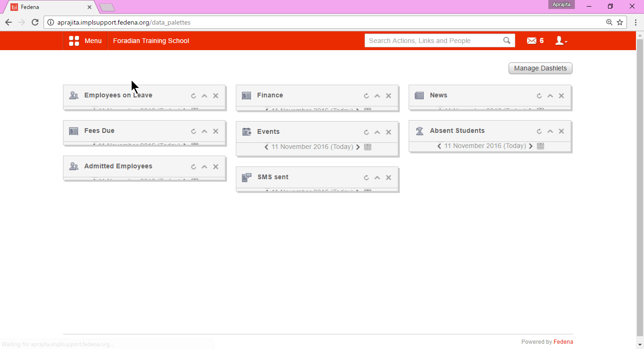Open Foradian Training School home link
Viewport: 644px width, 349px height.
point(151,41)
